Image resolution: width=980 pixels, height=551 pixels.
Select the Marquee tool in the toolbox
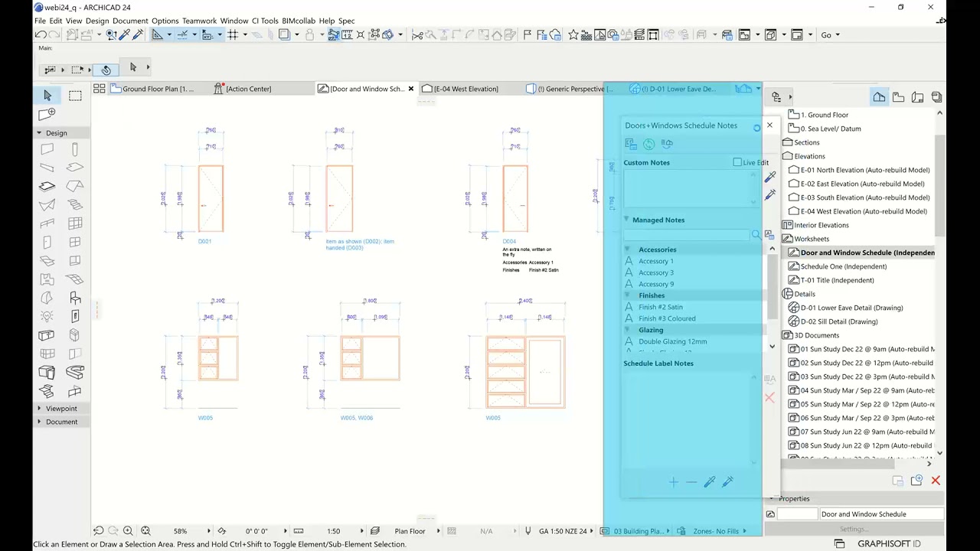(75, 95)
